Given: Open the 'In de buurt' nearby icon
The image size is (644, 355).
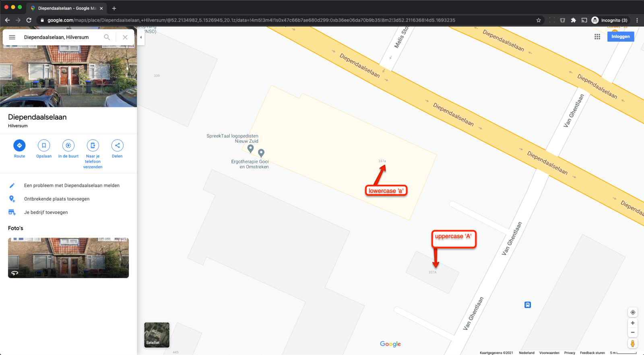Looking at the screenshot, I should [68, 145].
